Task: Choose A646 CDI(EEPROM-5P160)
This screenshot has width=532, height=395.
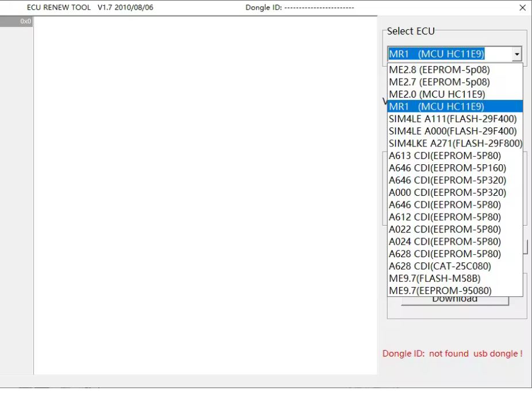Action: (x=447, y=168)
